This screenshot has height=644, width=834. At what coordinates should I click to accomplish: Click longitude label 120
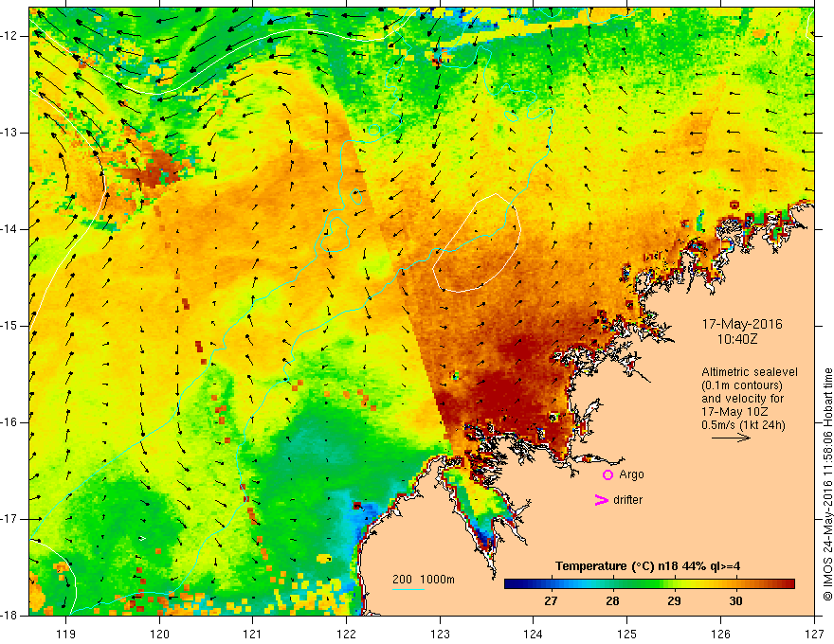[159, 634]
